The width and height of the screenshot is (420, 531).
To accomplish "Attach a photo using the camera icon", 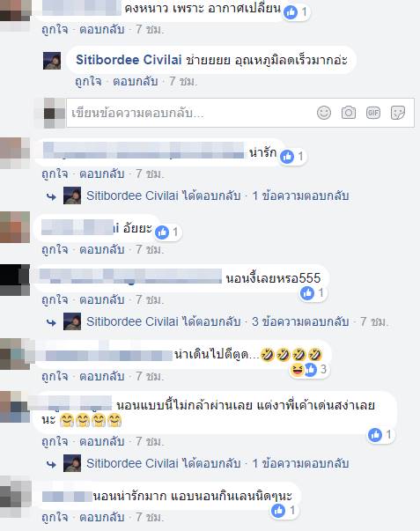I will pyautogui.click(x=348, y=113).
